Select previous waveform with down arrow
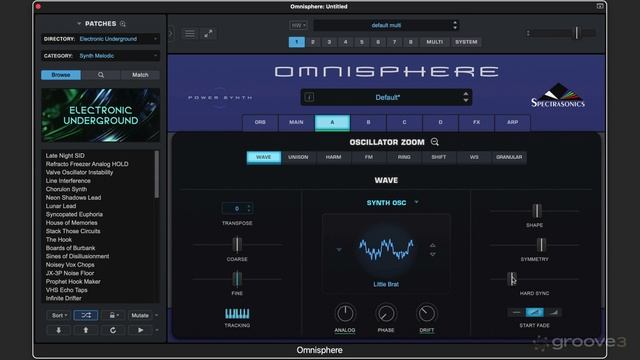640x360 pixels. 433,254
